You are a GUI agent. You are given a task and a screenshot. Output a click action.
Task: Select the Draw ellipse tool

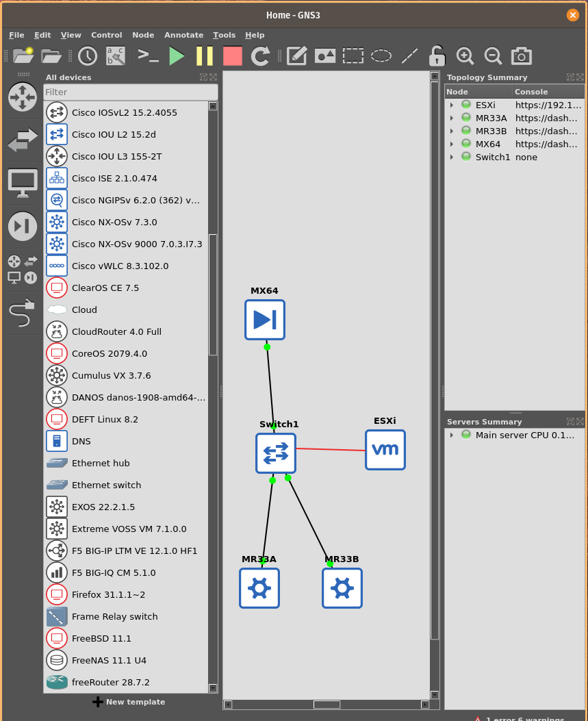381,56
